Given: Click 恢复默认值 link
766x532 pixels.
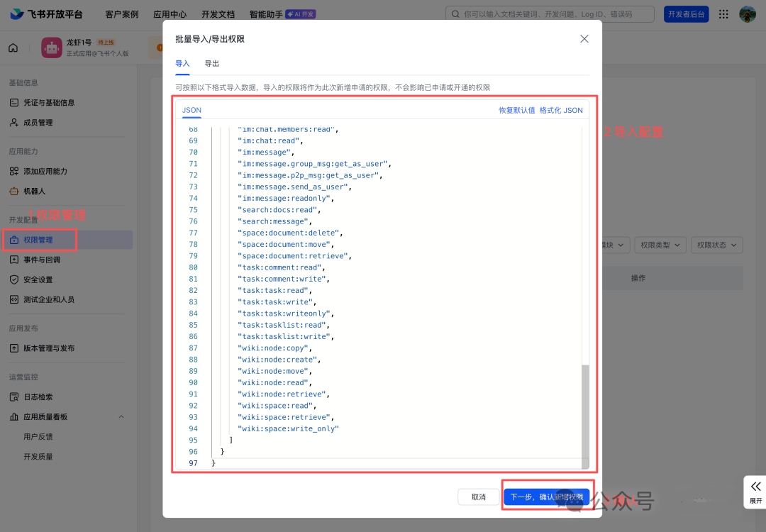Looking at the screenshot, I should pyautogui.click(x=516, y=111).
